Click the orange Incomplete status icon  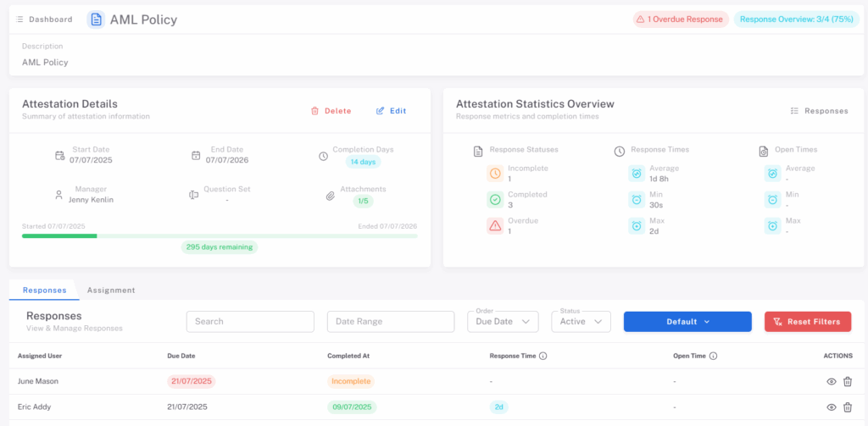[x=495, y=173]
